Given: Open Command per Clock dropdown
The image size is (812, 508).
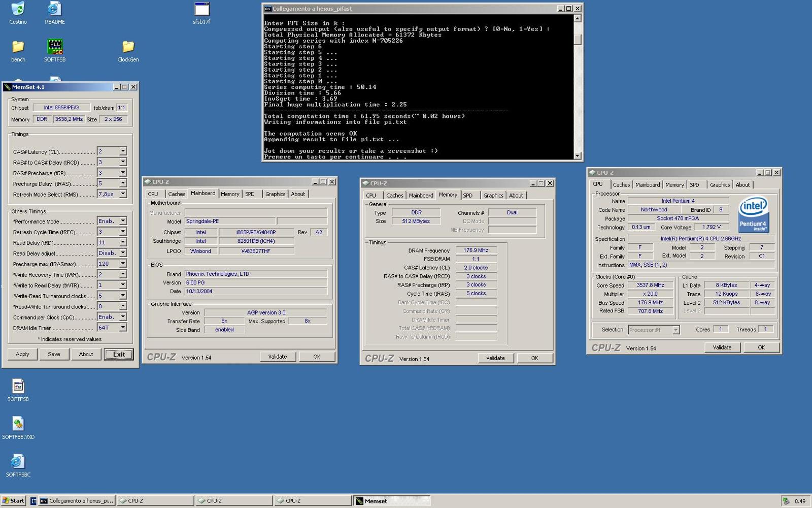Looking at the screenshot, I should coord(123,317).
